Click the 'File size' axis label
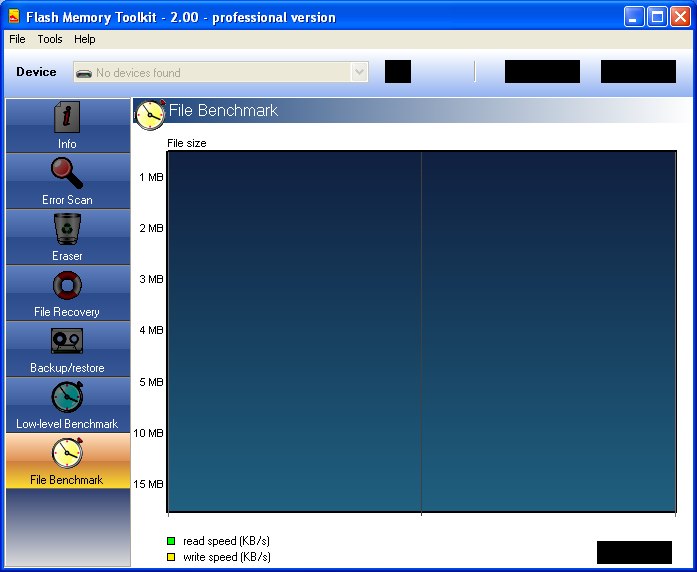This screenshot has width=697, height=572. coord(187,143)
